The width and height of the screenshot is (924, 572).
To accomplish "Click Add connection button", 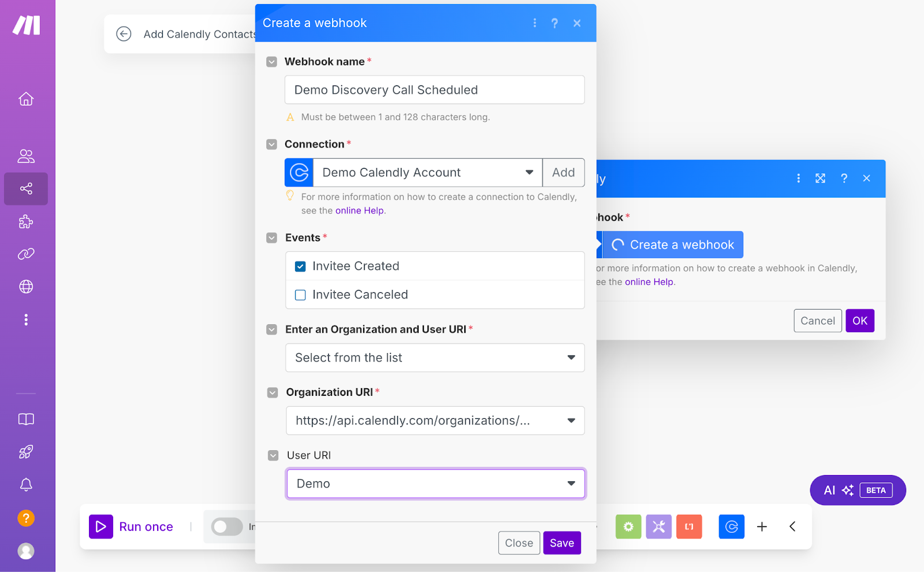I will (564, 173).
